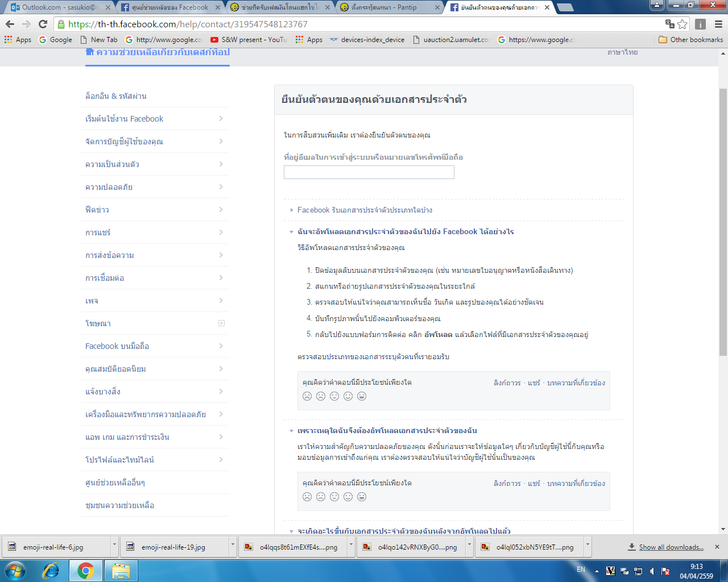Click the browser forward arrow
Screen dimensions: 728x582
point(26,24)
